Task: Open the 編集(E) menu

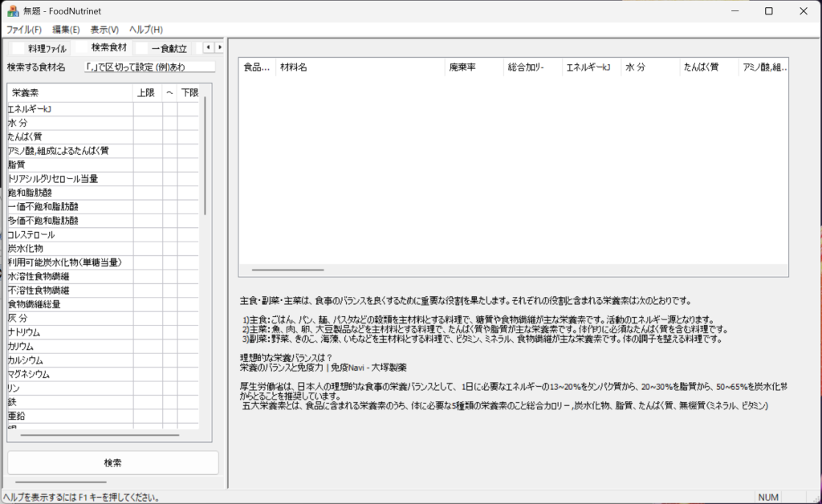Action: click(66, 30)
